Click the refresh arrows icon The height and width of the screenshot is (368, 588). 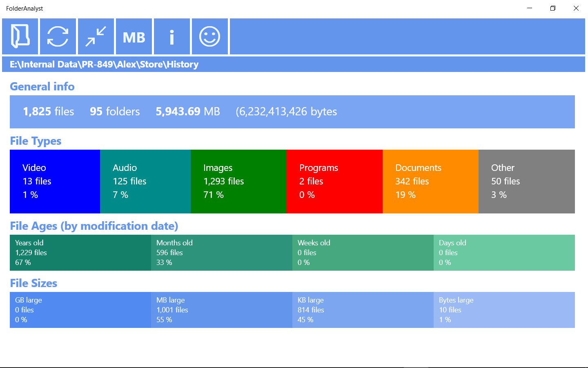pyautogui.click(x=58, y=36)
